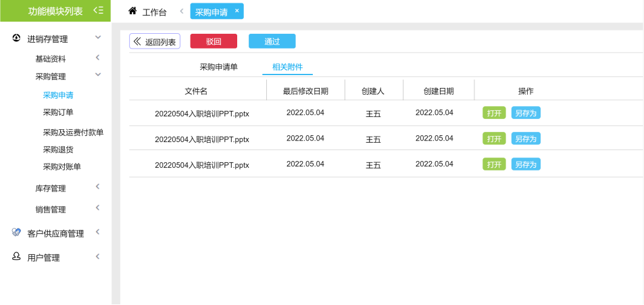The image size is (644, 305).
Task: Go back using the 返回列表 button
Action: point(155,41)
